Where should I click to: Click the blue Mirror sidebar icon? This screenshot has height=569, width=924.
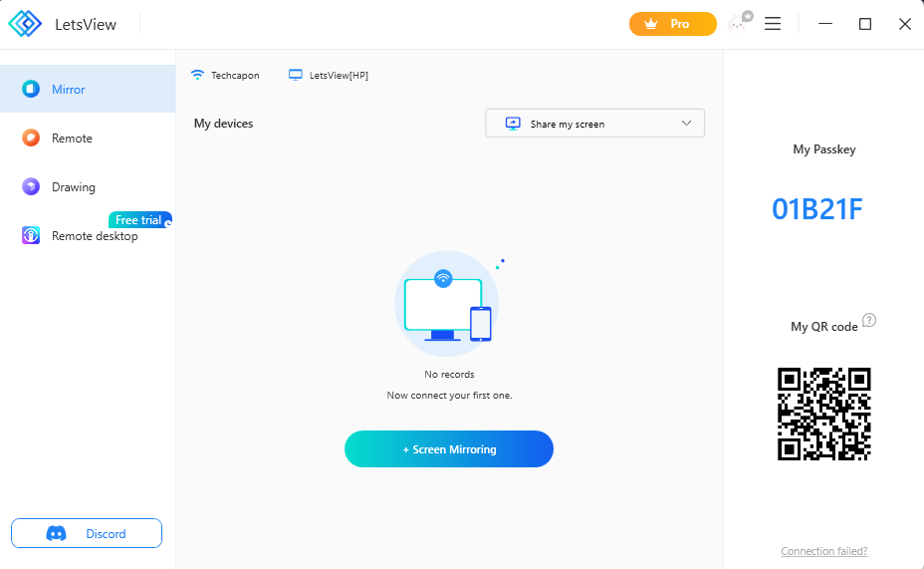point(31,89)
